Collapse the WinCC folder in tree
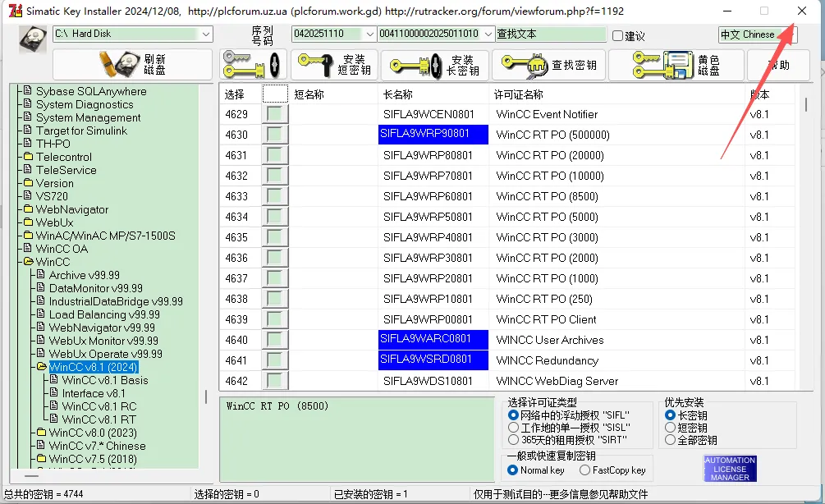 point(28,262)
